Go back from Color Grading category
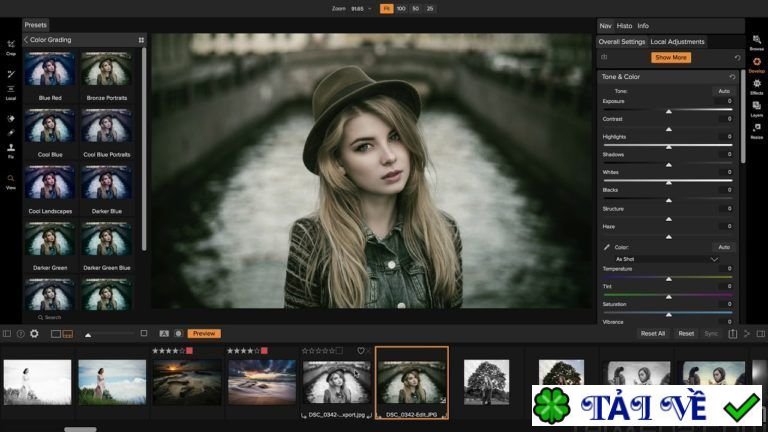Screen dimensions: 768x432 pyautogui.click(x=26, y=40)
